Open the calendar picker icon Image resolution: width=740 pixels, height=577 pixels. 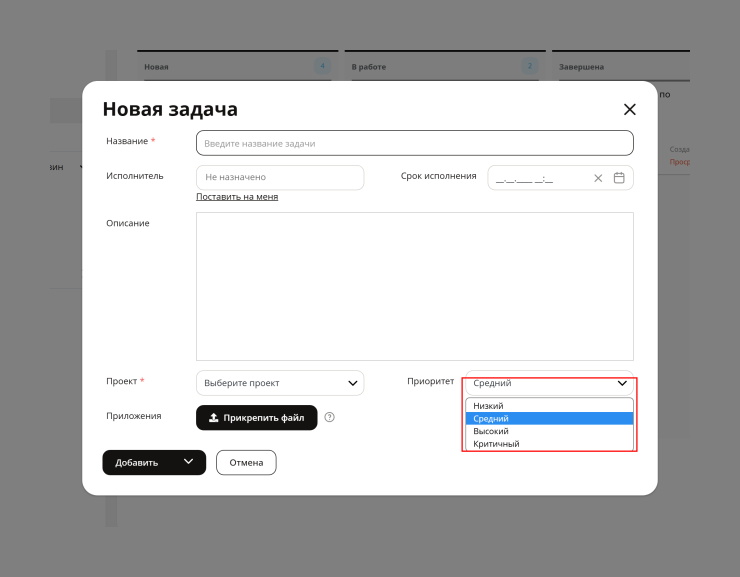click(x=619, y=178)
